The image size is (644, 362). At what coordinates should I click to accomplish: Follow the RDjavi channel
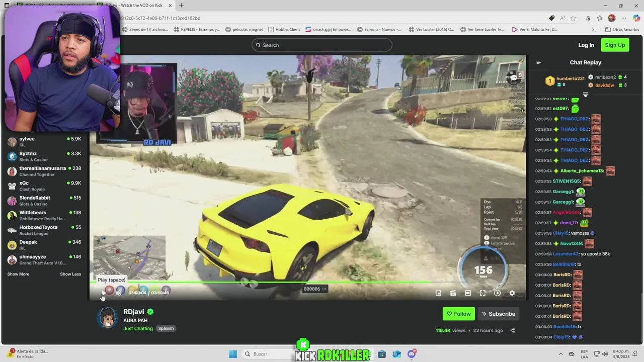(459, 314)
